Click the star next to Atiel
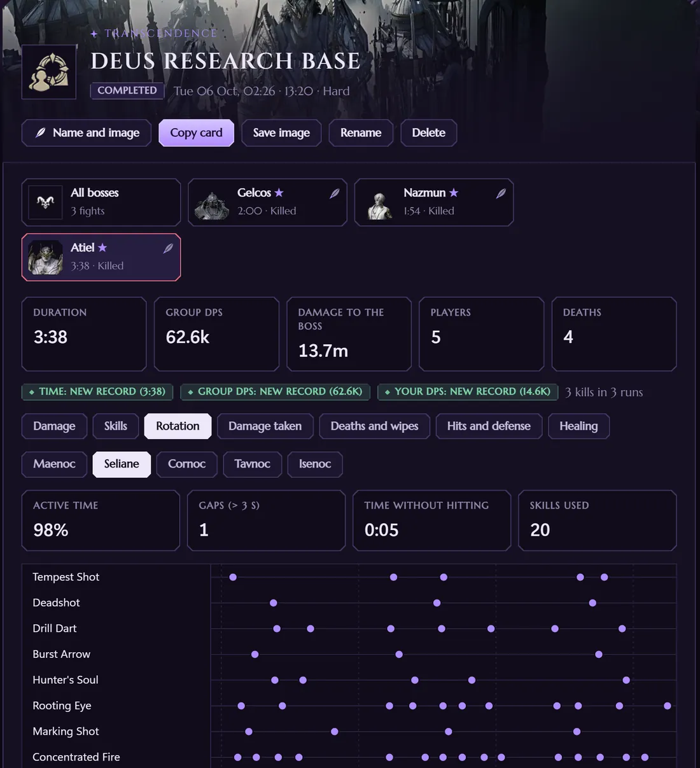 (x=102, y=248)
